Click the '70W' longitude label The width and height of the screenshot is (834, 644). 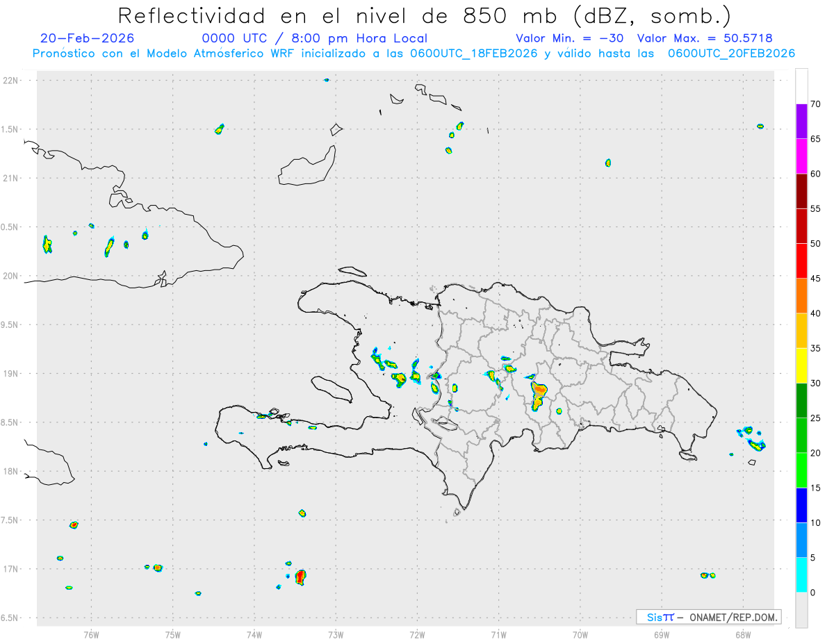tap(580, 634)
